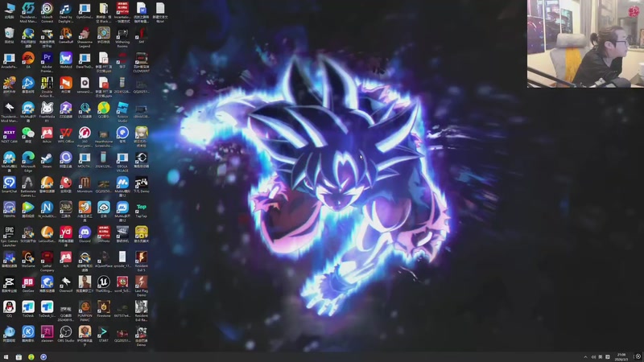Launch the Unreal Engine TheKilling shortcut
Screen dimensions: 644x362
(104, 285)
